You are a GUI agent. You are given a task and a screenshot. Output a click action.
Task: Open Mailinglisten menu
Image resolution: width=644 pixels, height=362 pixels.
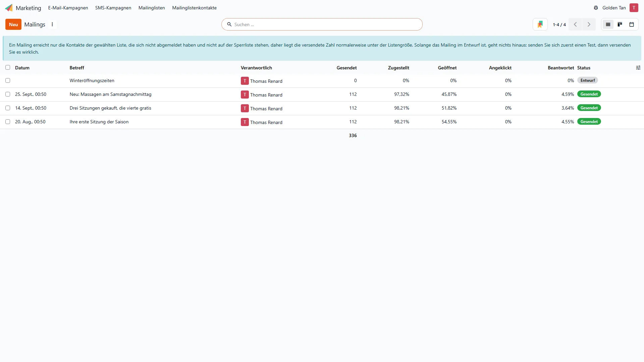point(152,8)
